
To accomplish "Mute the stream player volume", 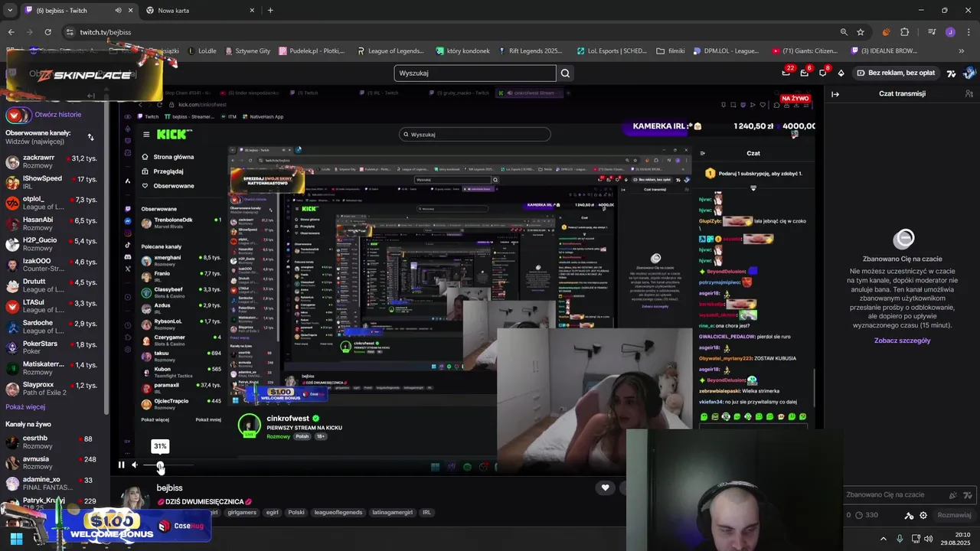I will tap(135, 465).
